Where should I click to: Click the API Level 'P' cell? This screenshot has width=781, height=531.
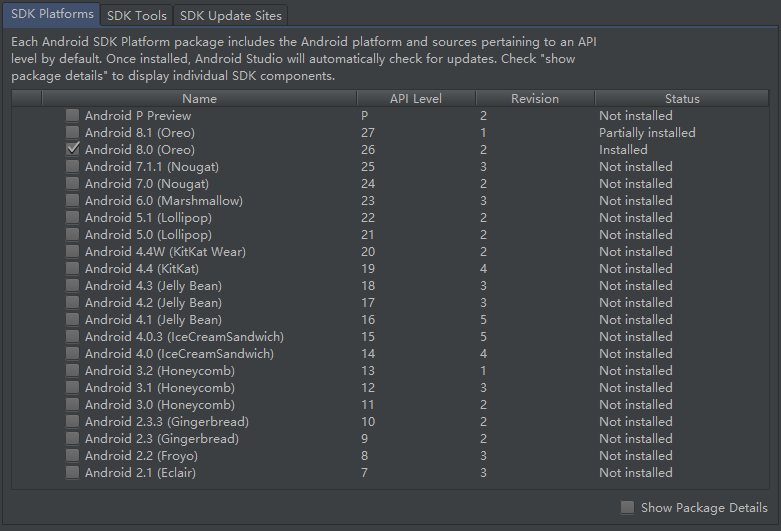[x=365, y=116]
